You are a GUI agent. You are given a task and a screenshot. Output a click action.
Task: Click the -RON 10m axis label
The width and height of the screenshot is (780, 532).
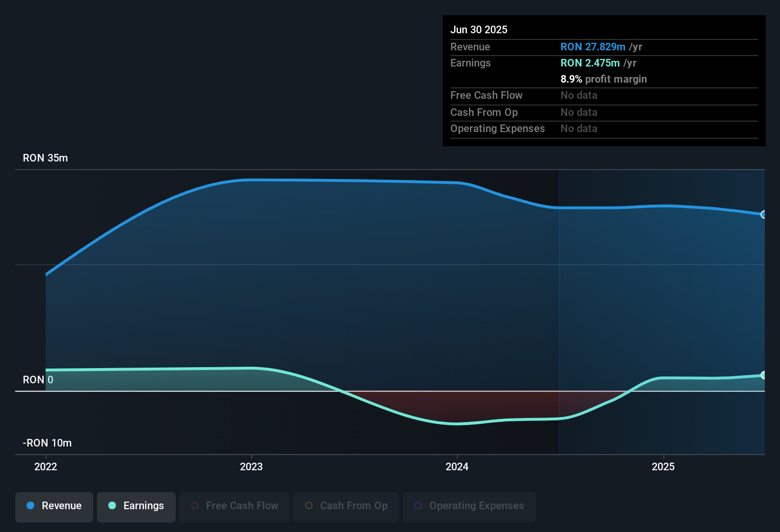click(47, 443)
